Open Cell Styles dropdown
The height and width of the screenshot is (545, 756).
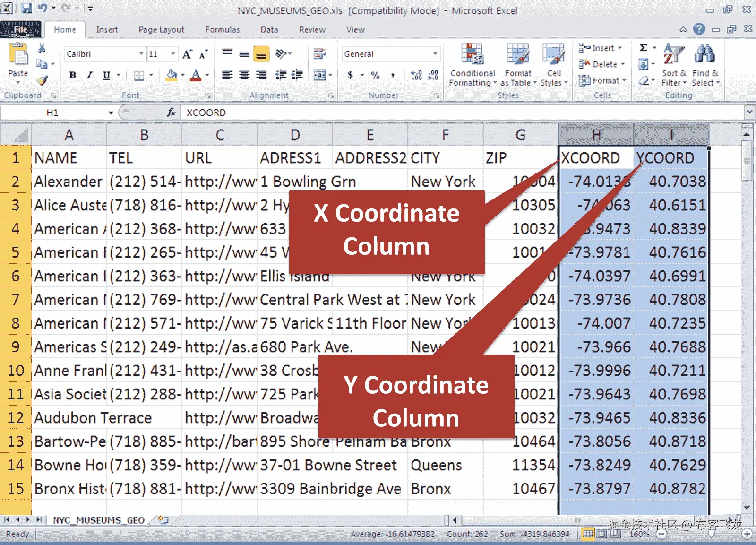[554, 65]
